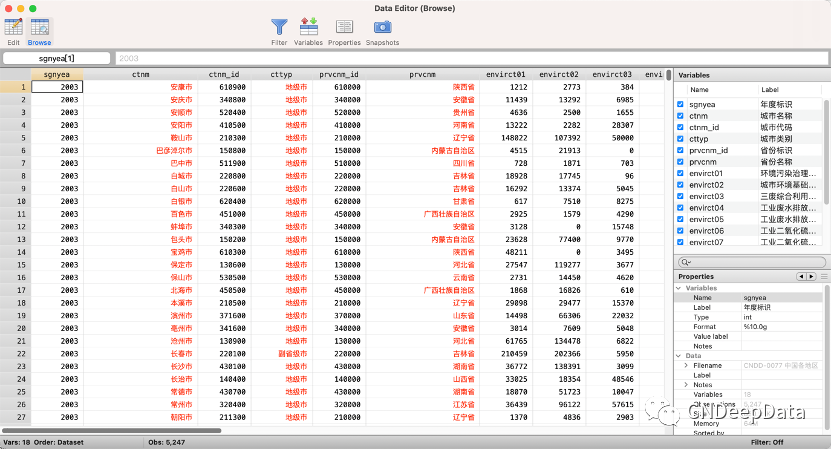Click the variable search field
The width and height of the screenshot is (832, 450).
coord(752,262)
